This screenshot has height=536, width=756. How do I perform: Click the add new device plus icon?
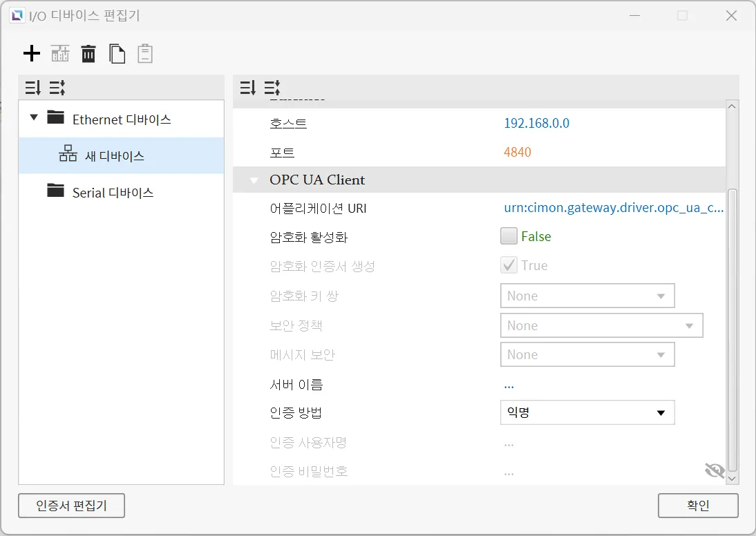point(32,53)
